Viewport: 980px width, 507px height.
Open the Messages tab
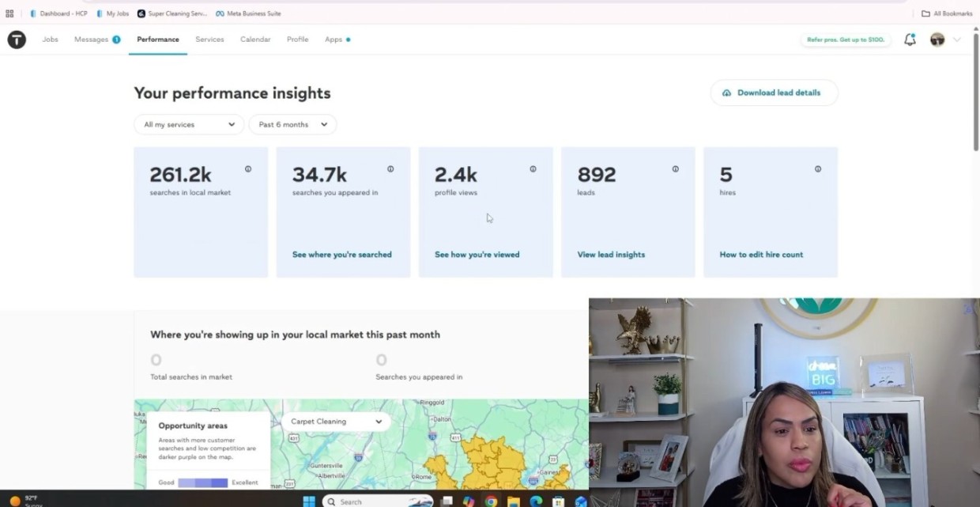point(97,40)
